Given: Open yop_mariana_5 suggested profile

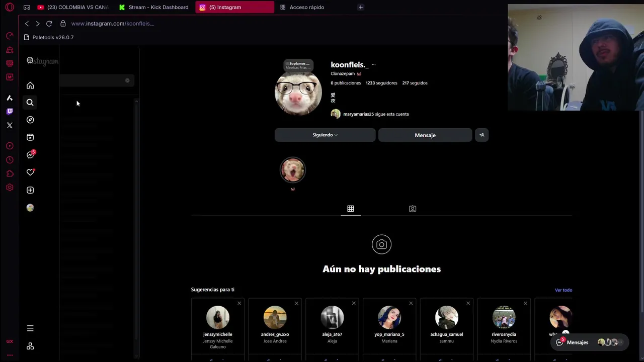Looking at the screenshot, I should point(389,334).
